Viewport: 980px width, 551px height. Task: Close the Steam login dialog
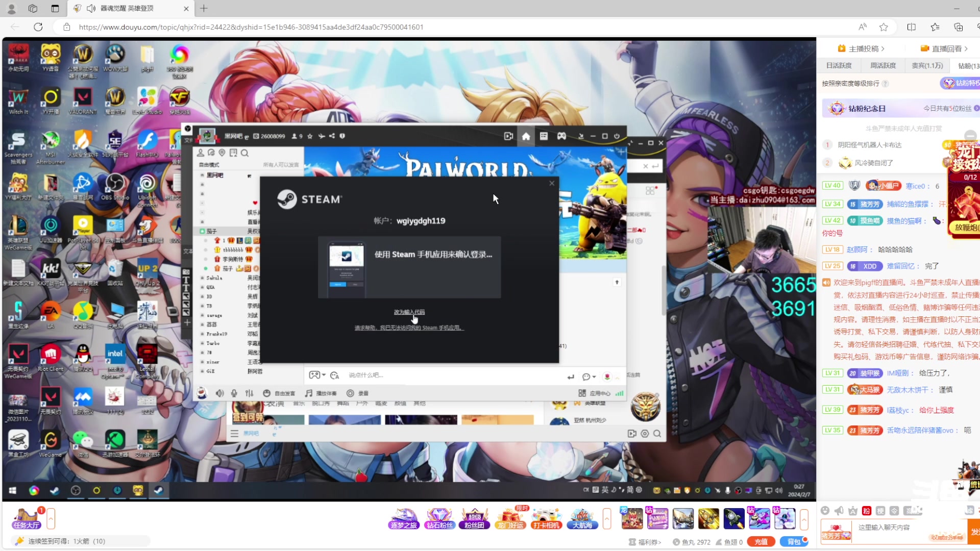(552, 183)
